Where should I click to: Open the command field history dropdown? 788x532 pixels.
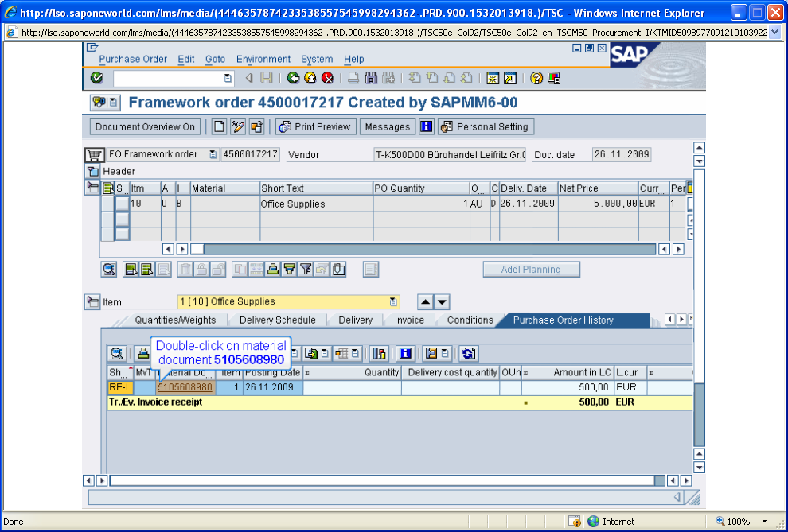228,78
